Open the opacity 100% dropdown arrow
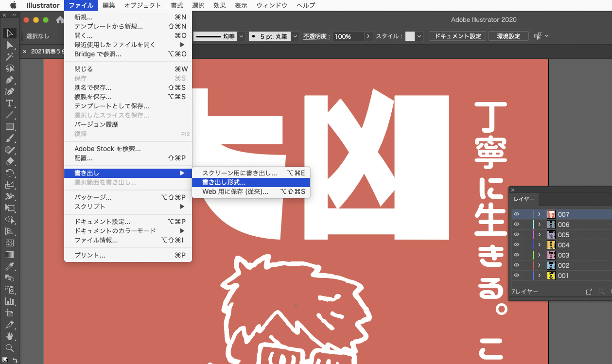The image size is (612, 364). click(368, 36)
